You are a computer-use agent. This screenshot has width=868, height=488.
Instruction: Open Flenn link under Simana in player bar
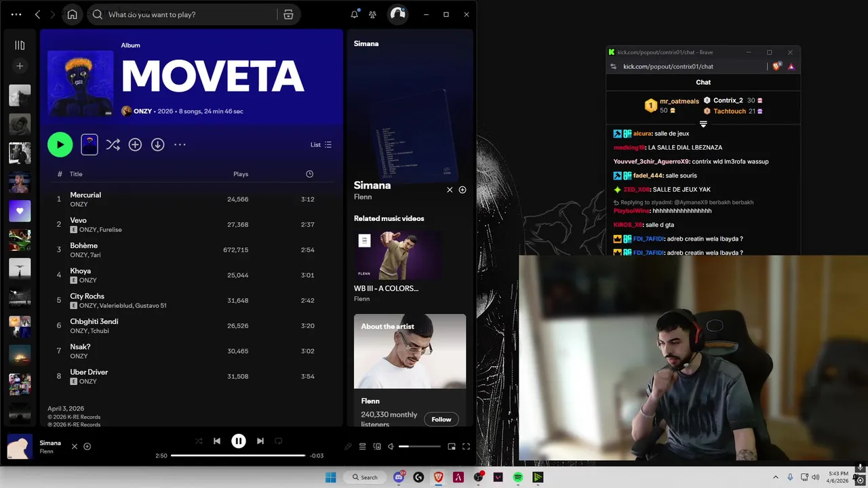(46, 451)
